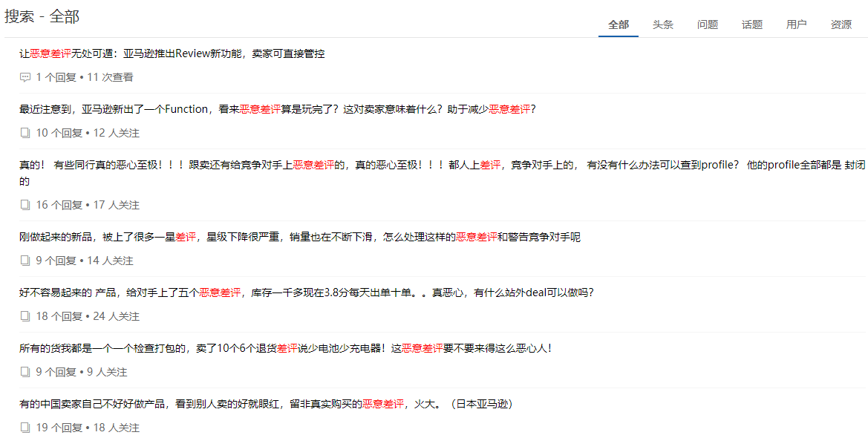868x438 pixels.
Task: Open result about 亚马逊推出Review新功能
Action: click(172, 53)
